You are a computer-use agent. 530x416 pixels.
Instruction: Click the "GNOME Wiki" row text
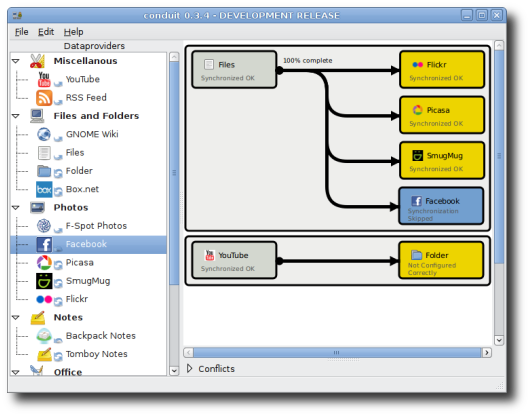coord(92,134)
